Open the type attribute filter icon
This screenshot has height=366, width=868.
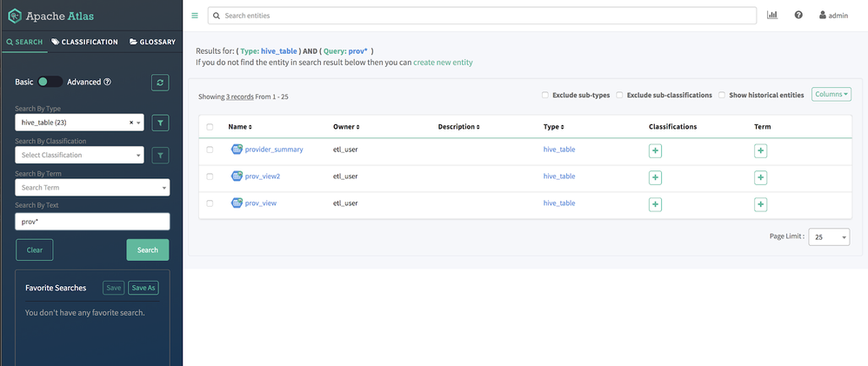coord(161,123)
